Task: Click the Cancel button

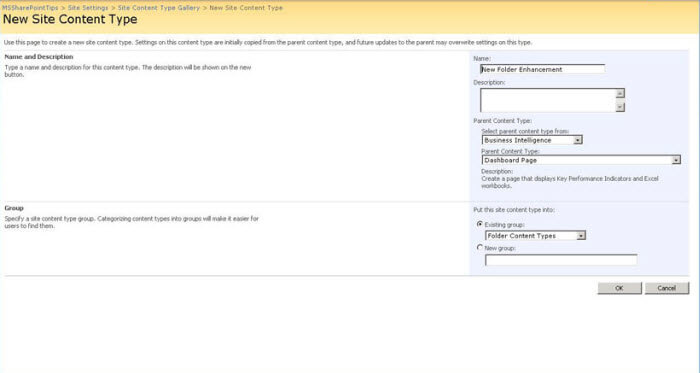Action: tap(667, 288)
